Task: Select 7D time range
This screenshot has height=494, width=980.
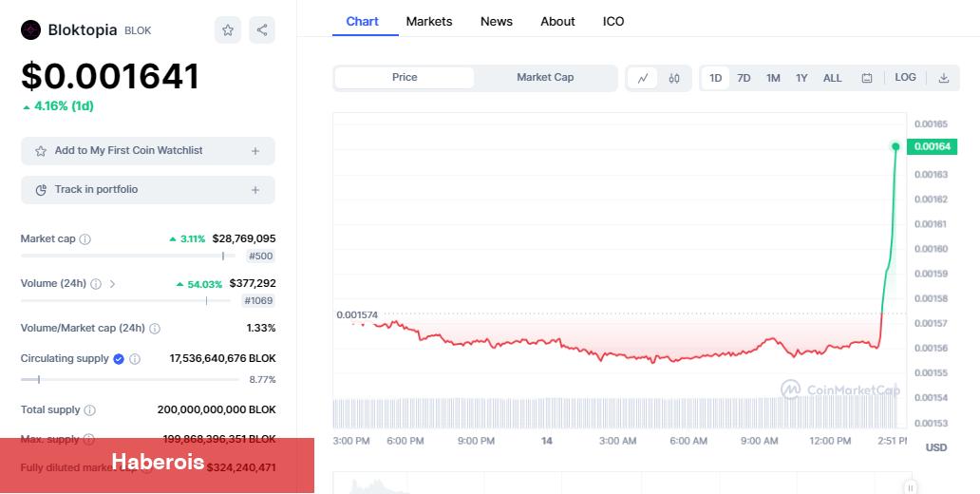Action: 744,78
